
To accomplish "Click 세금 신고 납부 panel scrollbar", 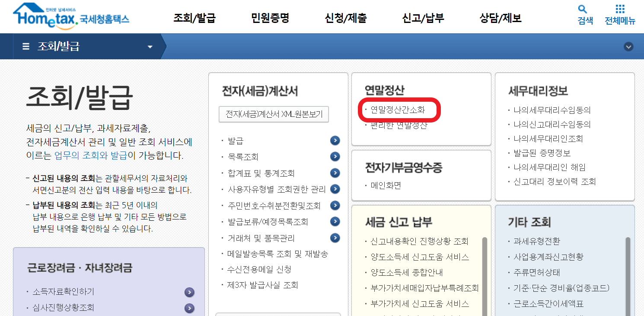I will tap(485, 276).
